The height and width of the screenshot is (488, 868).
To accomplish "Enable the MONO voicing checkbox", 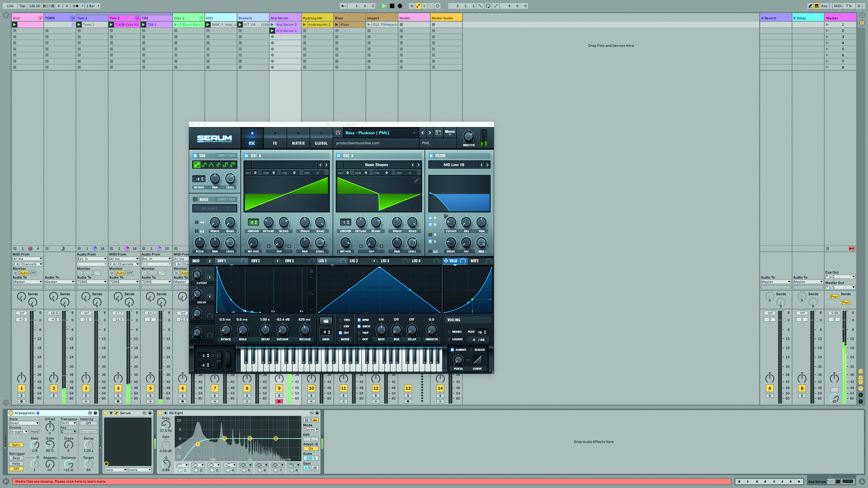I will tap(449, 332).
